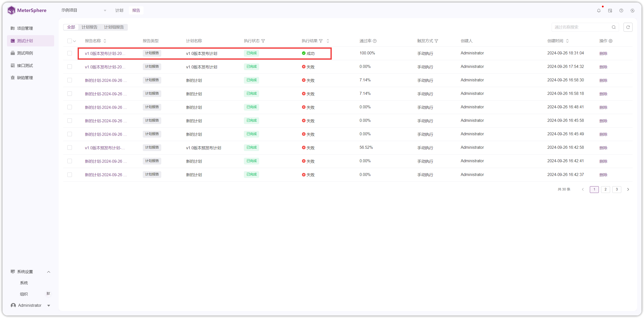Click the Administrator avatar icon
Viewport: 644px width, 318px height.
coord(13,305)
